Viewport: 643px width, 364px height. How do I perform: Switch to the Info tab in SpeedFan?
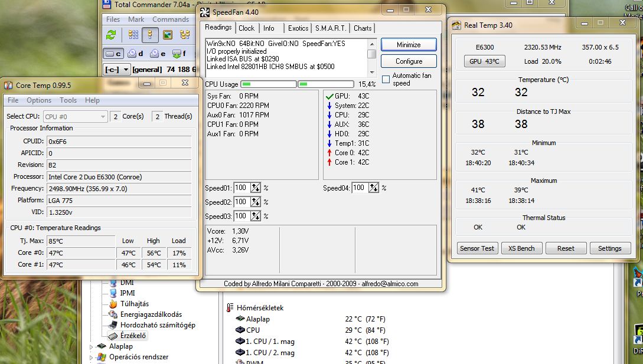pos(269,28)
